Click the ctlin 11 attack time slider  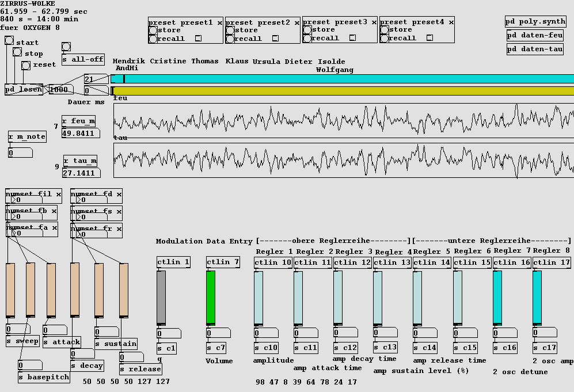point(298,298)
